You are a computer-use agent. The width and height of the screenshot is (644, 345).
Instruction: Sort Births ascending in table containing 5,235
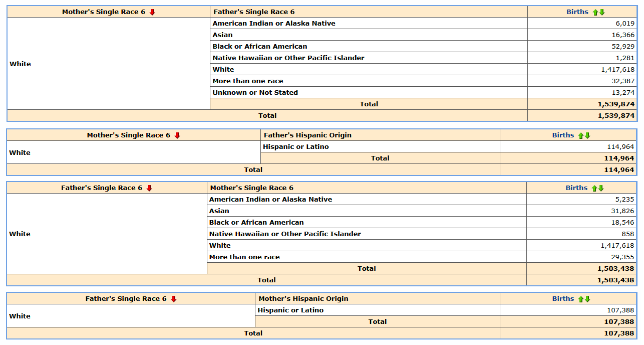(594, 188)
